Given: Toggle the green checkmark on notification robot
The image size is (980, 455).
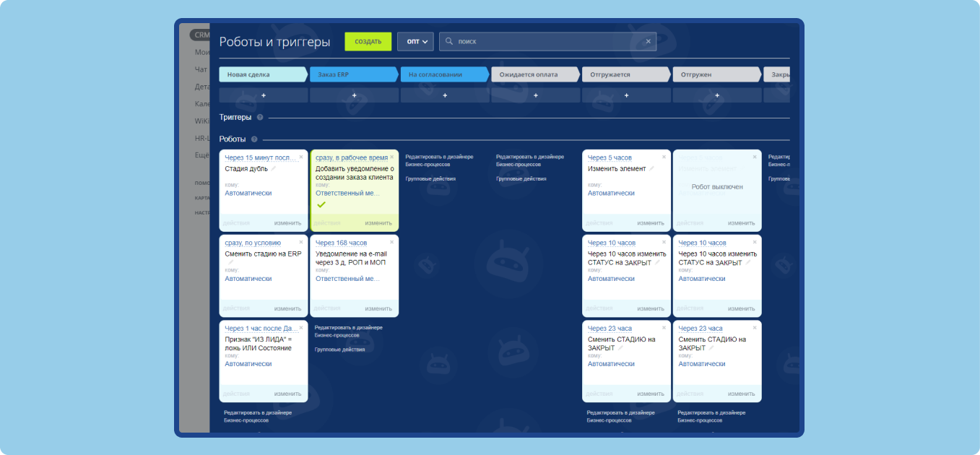Looking at the screenshot, I should tap(321, 205).
